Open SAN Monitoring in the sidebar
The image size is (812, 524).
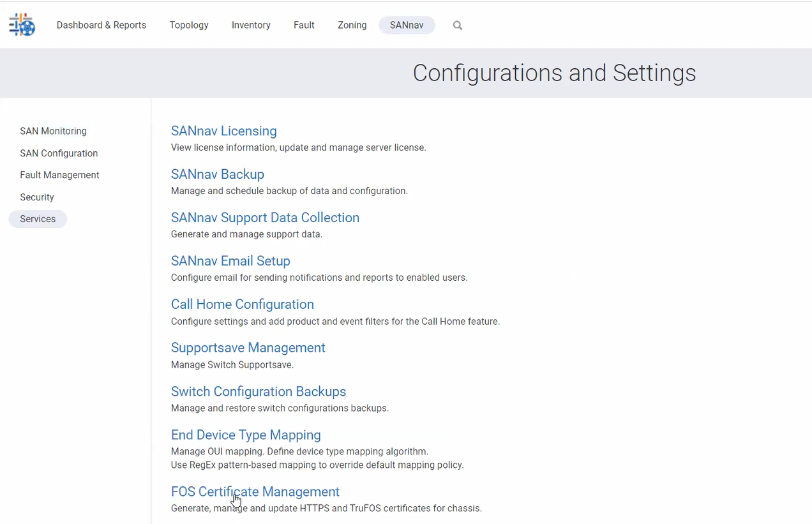(53, 131)
